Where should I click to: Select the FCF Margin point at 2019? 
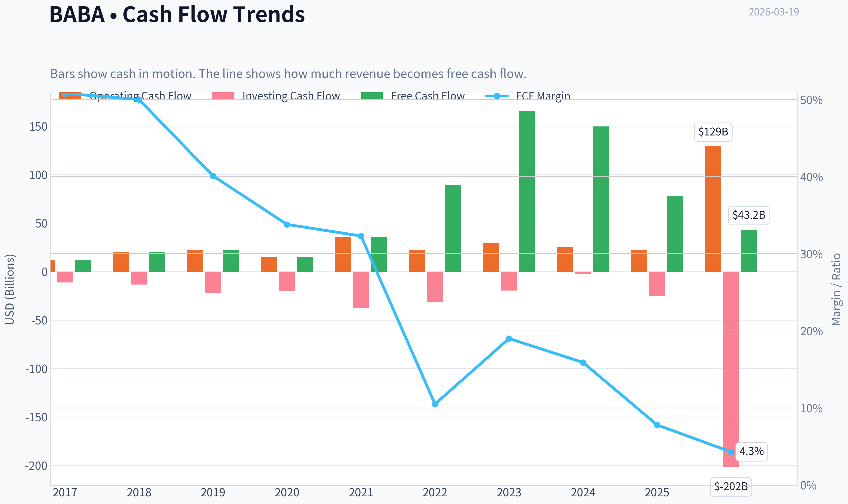(x=213, y=176)
